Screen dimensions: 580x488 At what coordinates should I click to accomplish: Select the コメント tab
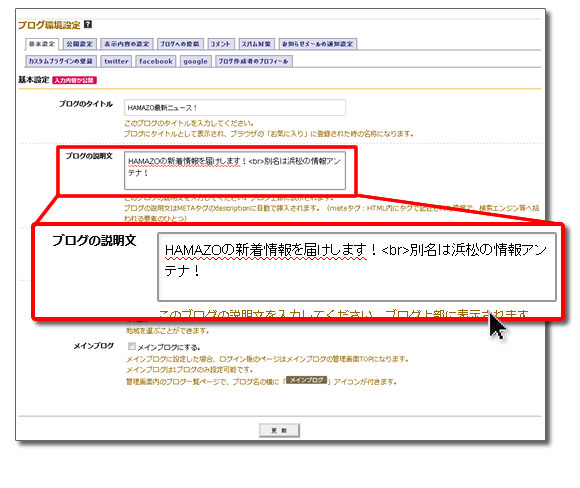tap(221, 44)
